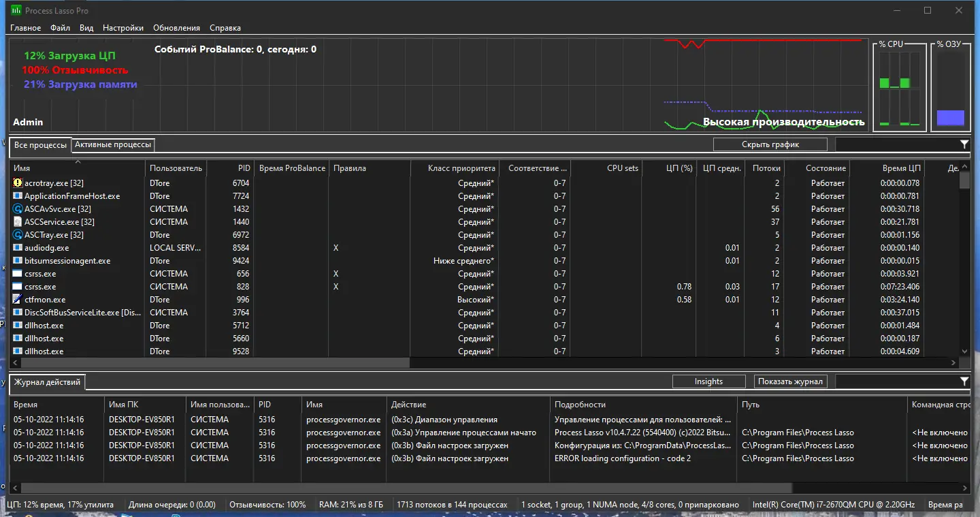The height and width of the screenshot is (517, 980).
Task: Click the Время ProBalance column header
Action: click(292, 168)
